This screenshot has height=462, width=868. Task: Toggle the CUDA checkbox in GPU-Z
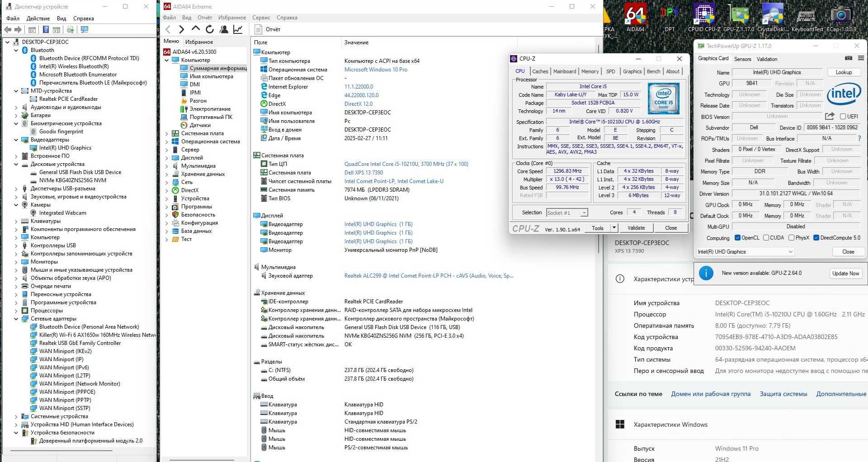[766, 238]
